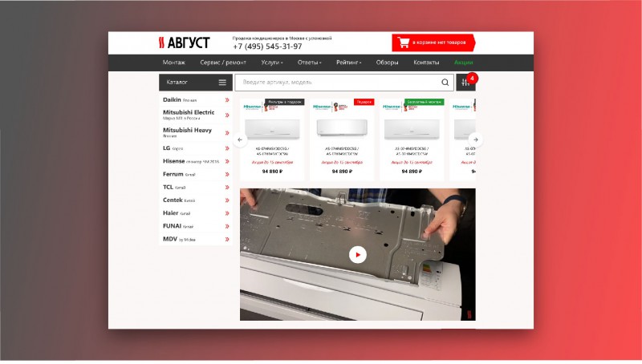Open the shopping cart button

click(x=433, y=42)
